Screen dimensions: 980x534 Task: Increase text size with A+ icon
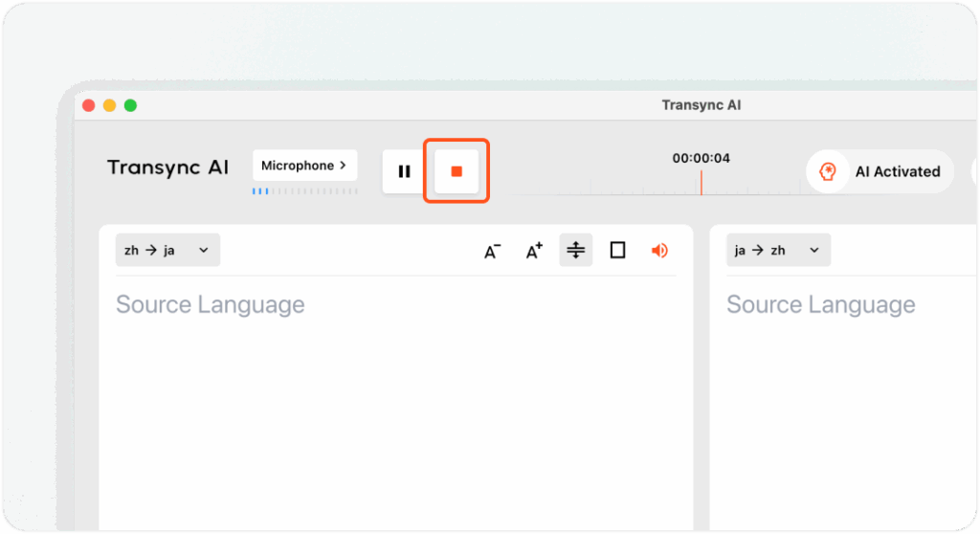click(534, 251)
